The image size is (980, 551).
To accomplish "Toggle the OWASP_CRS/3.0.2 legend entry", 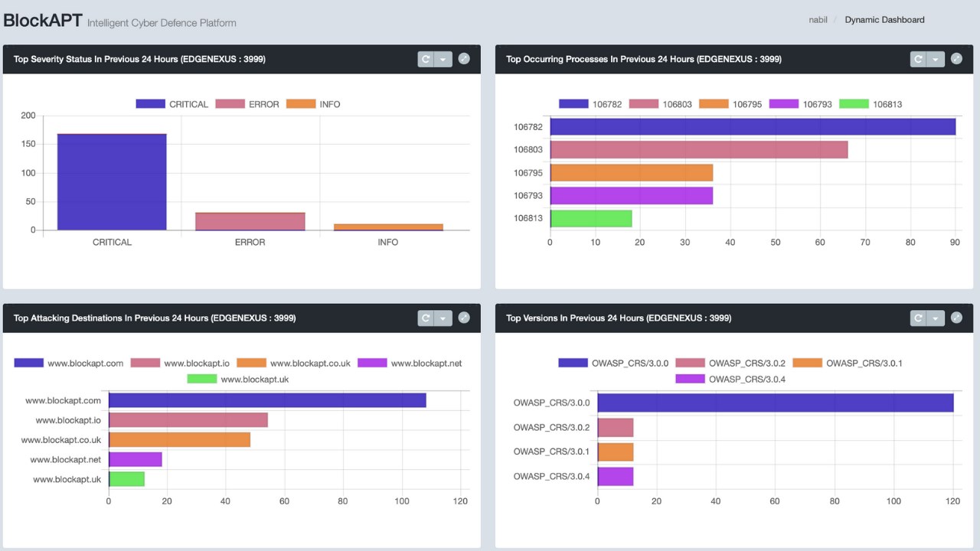I will pos(730,363).
